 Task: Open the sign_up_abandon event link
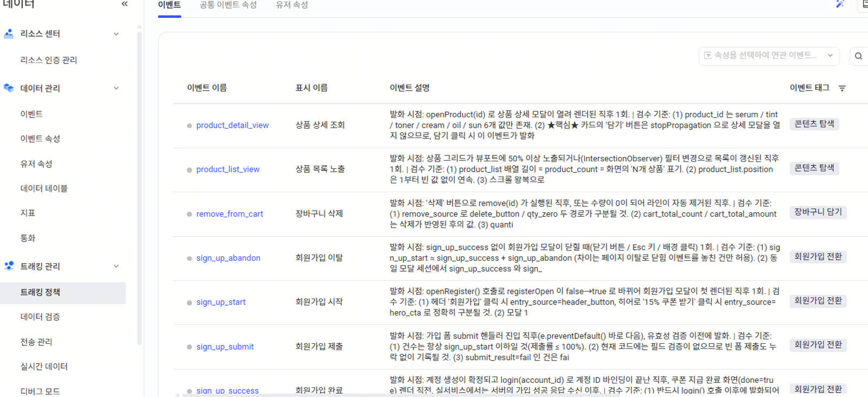(x=228, y=258)
